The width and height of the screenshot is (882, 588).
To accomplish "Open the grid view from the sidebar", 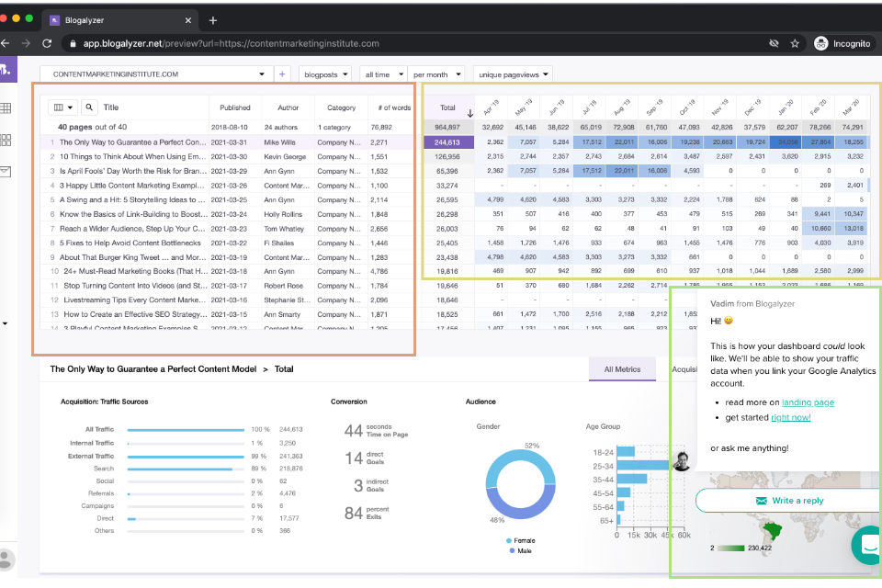I will click(6, 140).
